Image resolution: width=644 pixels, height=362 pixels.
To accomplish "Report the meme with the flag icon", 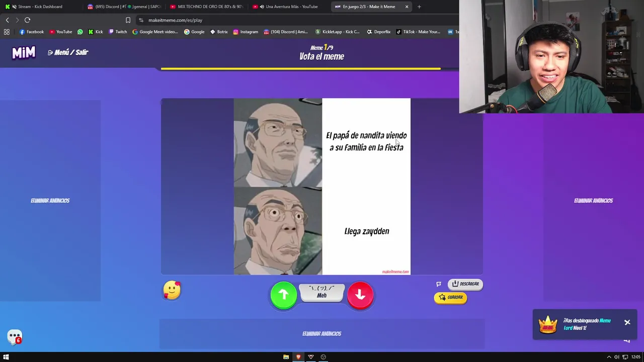I will (439, 284).
